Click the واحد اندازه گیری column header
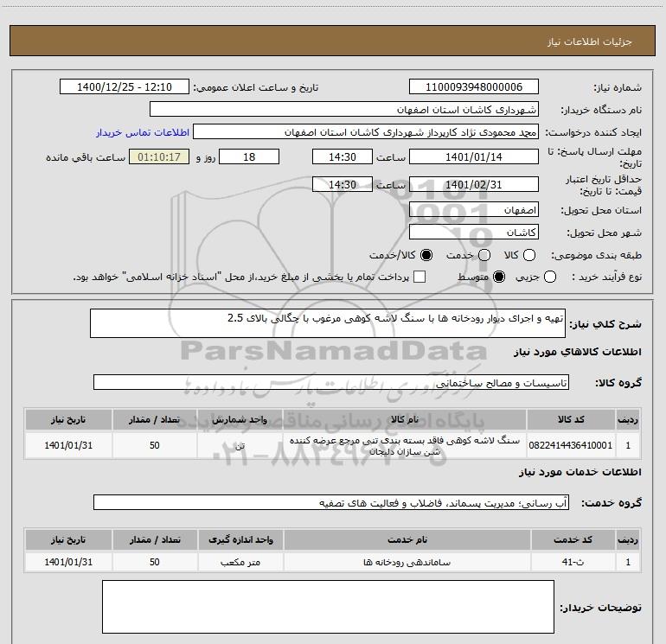Image resolution: width=666 pixels, height=644 pixels. click(x=240, y=539)
